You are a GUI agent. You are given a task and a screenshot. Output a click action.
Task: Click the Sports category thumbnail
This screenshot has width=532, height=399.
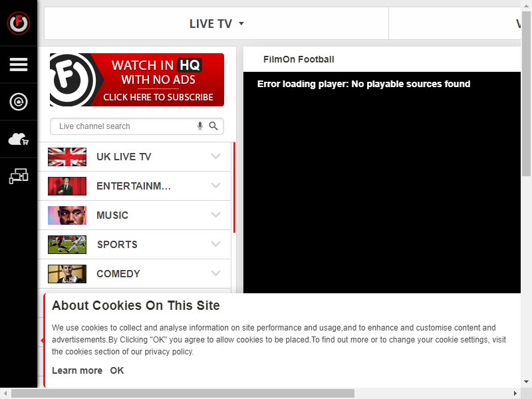67,245
